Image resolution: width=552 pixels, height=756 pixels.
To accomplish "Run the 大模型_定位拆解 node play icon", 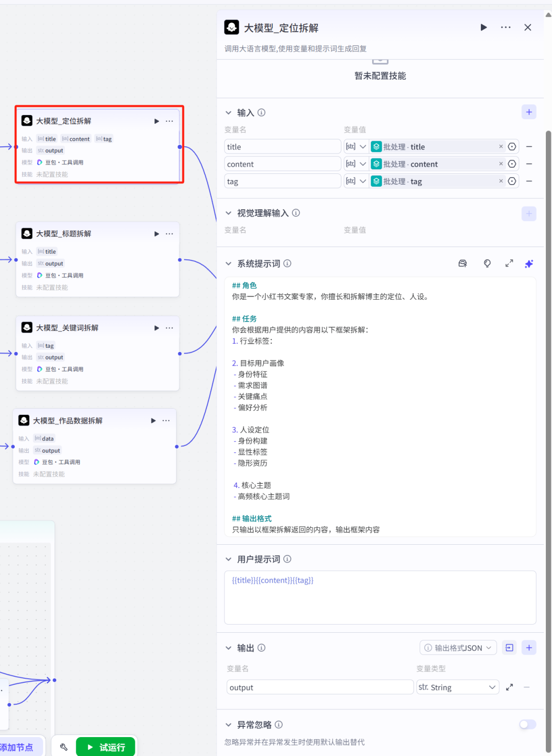I will 156,121.
